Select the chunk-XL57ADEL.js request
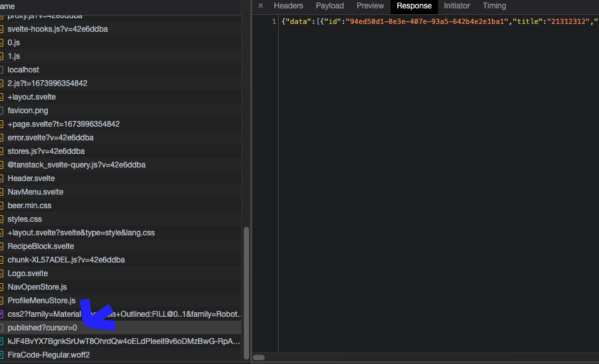 point(121,259)
